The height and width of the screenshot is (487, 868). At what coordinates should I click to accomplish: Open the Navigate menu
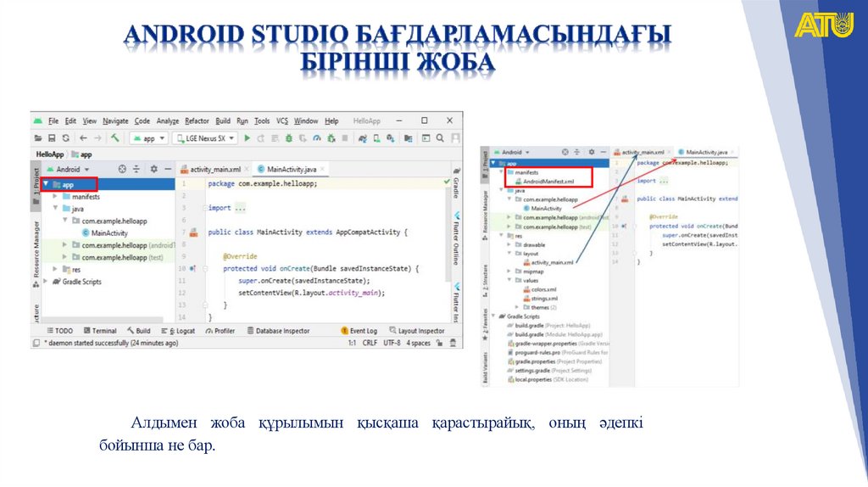point(115,120)
